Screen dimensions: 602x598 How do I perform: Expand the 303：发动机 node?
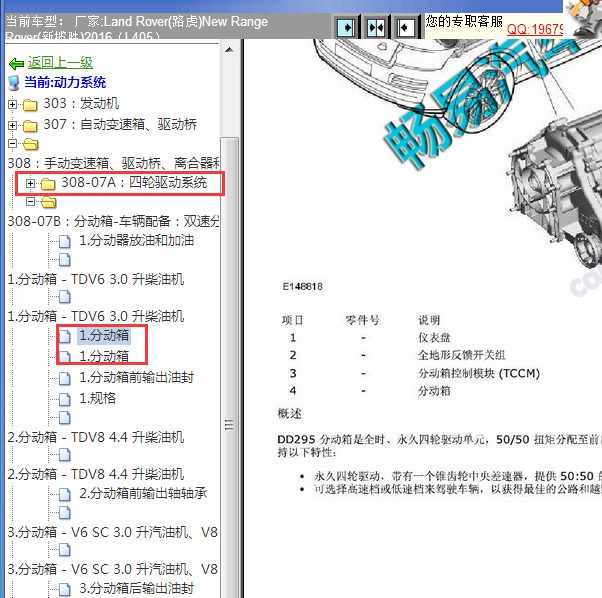tap(12, 104)
